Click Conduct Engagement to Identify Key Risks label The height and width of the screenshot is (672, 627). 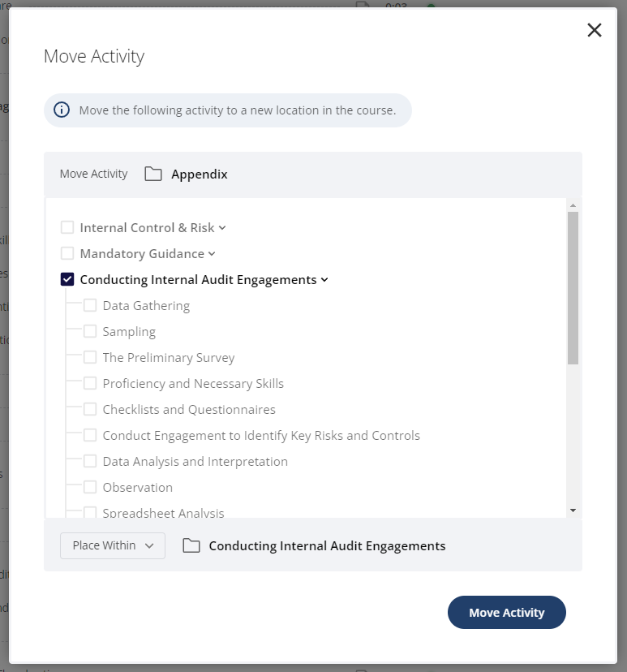click(x=261, y=436)
